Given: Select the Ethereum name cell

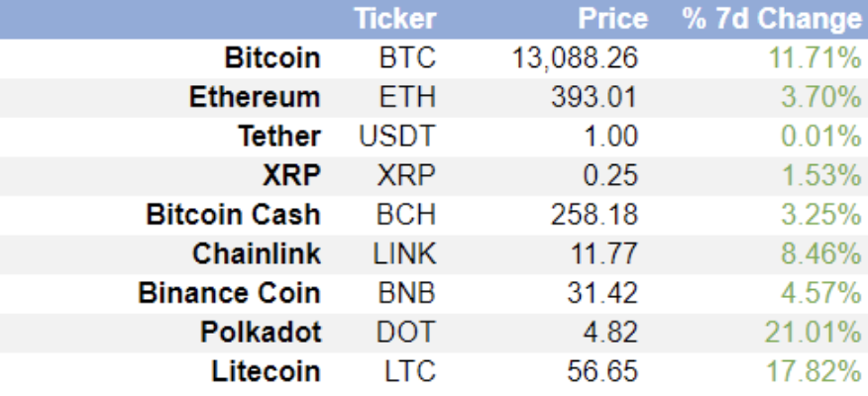Looking at the screenshot, I should point(255,97).
